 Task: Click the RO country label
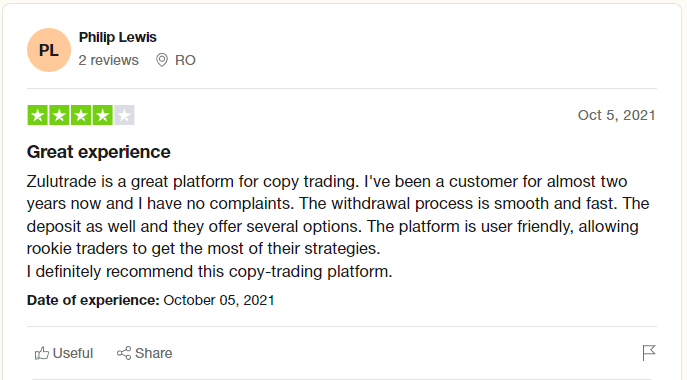point(185,60)
